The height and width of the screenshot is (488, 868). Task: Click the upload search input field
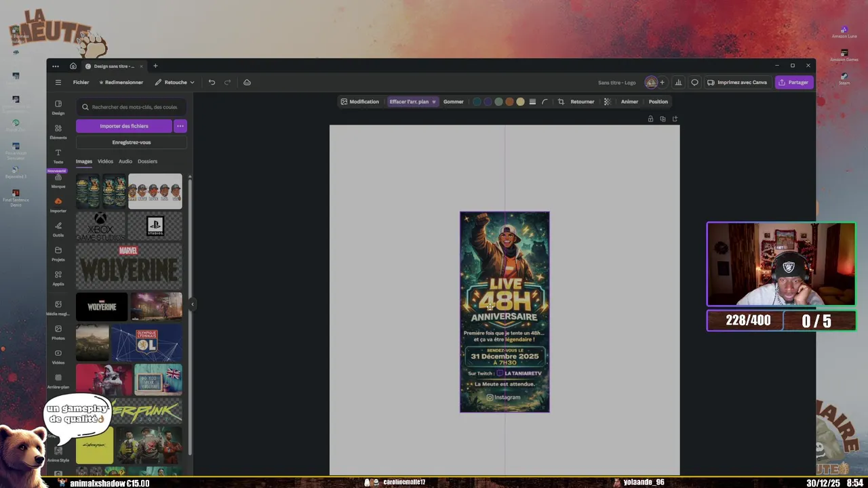click(132, 107)
